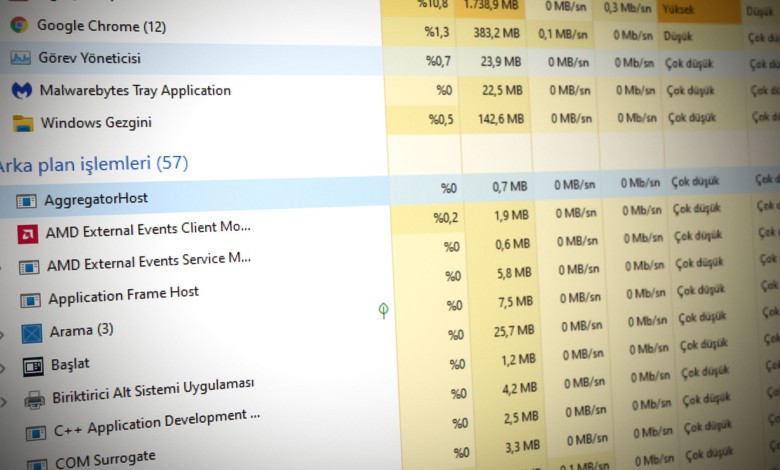Image resolution: width=780 pixels, height=470 pixels.
Task: Click the Windows Gezgini folder icon
Action: tap(23, 123)
